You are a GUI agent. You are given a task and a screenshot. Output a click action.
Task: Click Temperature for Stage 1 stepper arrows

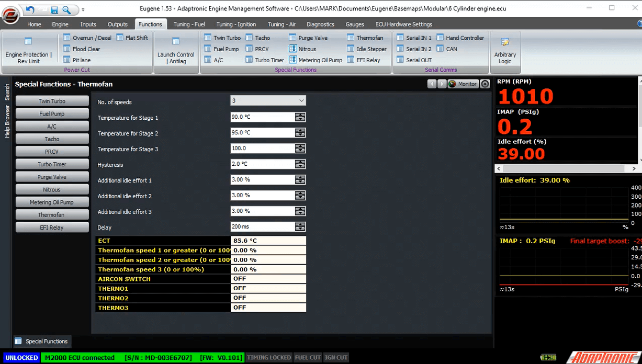(x=300, y=117)
